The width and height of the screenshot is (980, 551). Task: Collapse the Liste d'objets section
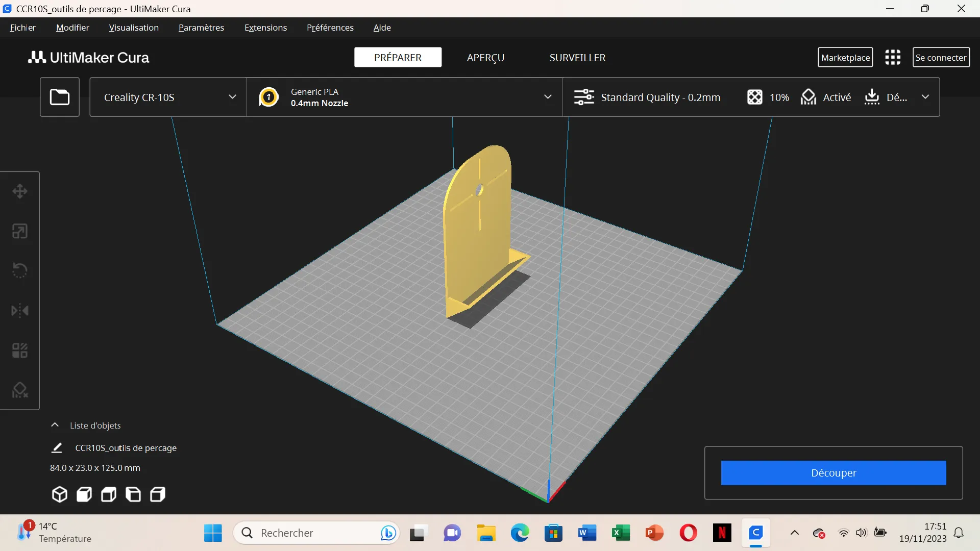55,425
